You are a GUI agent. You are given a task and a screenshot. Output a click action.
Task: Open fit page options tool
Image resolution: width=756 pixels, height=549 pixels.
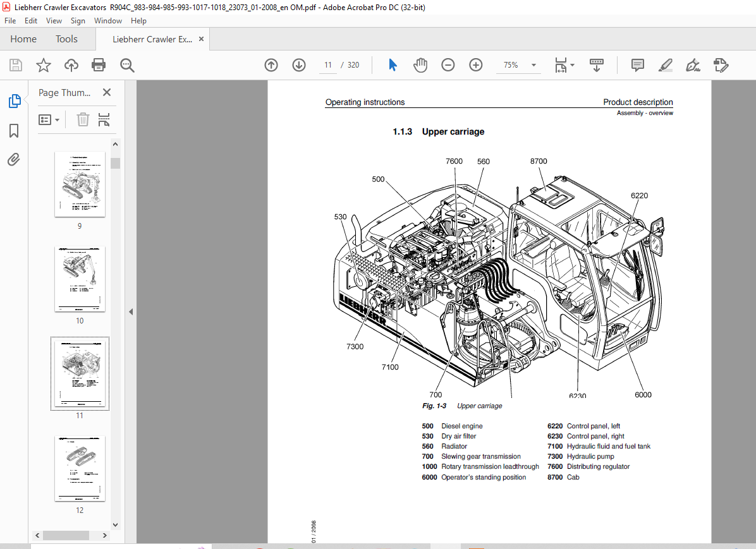click(x=561, y=65)
